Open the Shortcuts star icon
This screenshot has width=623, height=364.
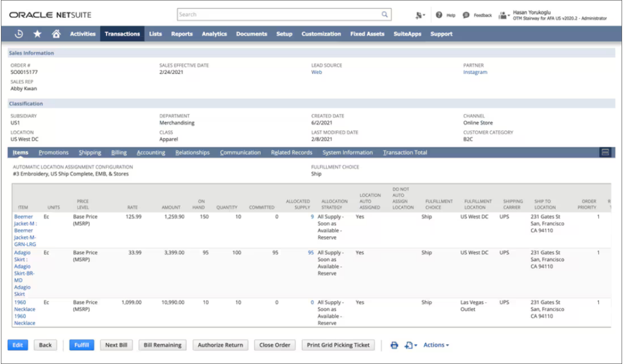(37, 34)
